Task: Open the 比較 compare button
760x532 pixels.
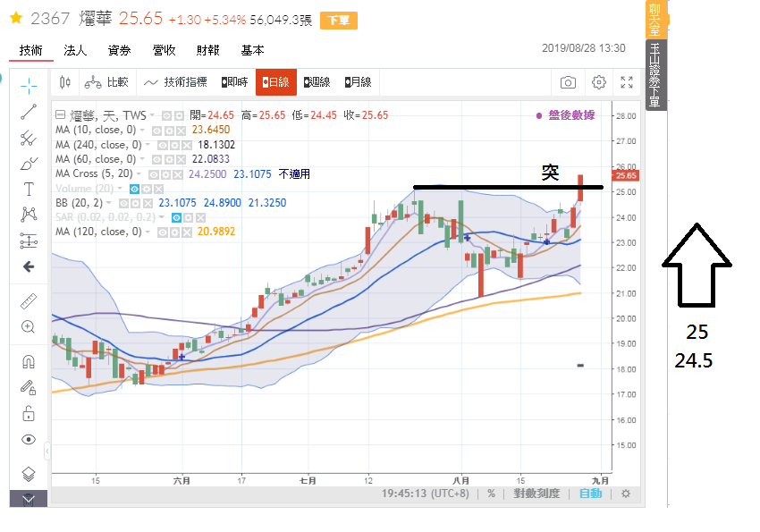Action: (x=106, y=82)
